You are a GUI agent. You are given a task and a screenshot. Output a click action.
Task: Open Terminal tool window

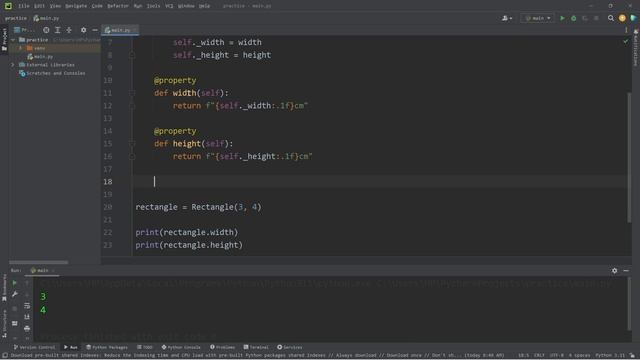[x=256, y=347]
